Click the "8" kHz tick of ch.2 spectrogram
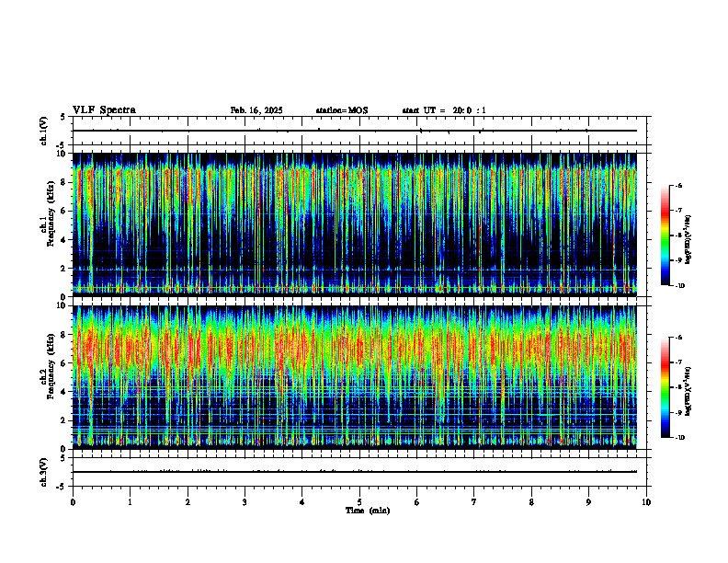This screenshot has width=728, height=563. pyautogui.click(x=64, y=335)
